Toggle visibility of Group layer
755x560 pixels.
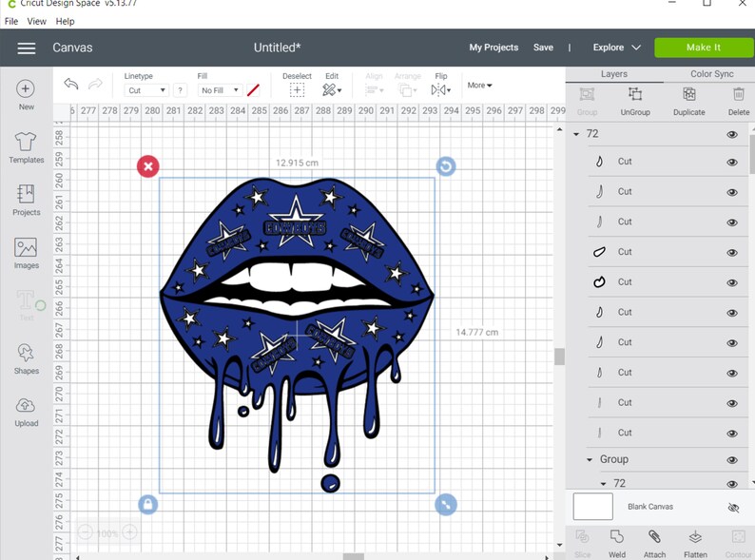(x=732, y=460)
